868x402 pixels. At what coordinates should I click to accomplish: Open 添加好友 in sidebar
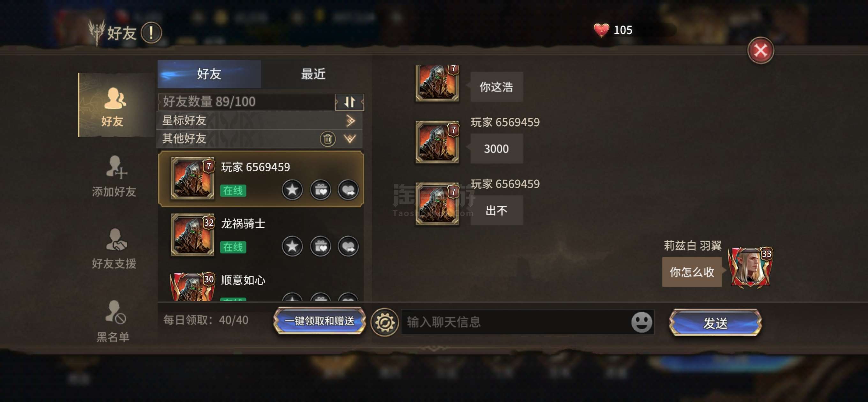[114, 176]
